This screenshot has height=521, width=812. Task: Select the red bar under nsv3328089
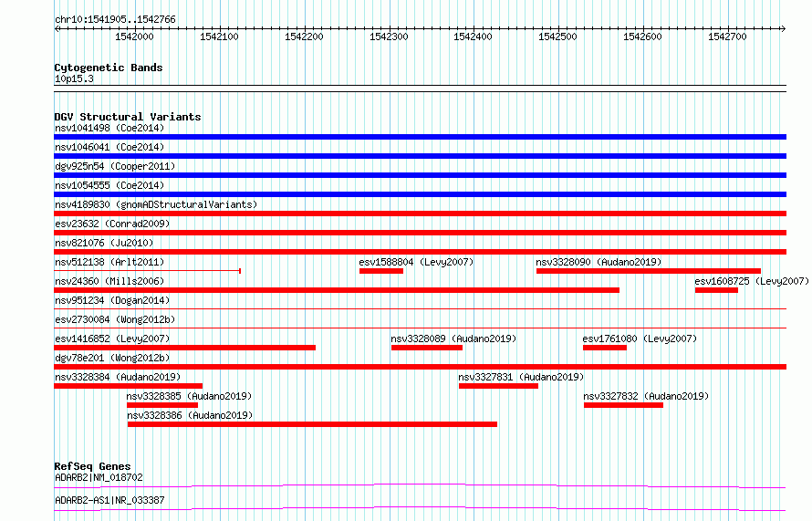coord(427,348)
